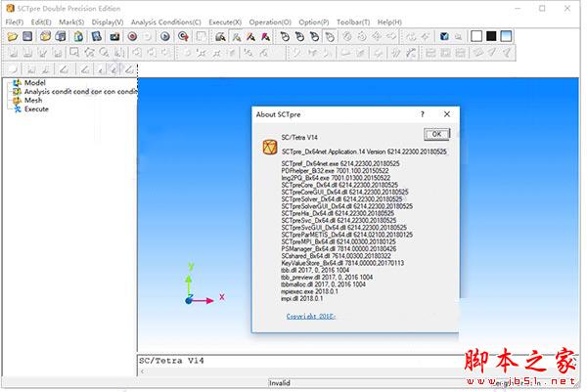Set white background color swatch
This screenshot has height=392, width=587.
(476, 36)
